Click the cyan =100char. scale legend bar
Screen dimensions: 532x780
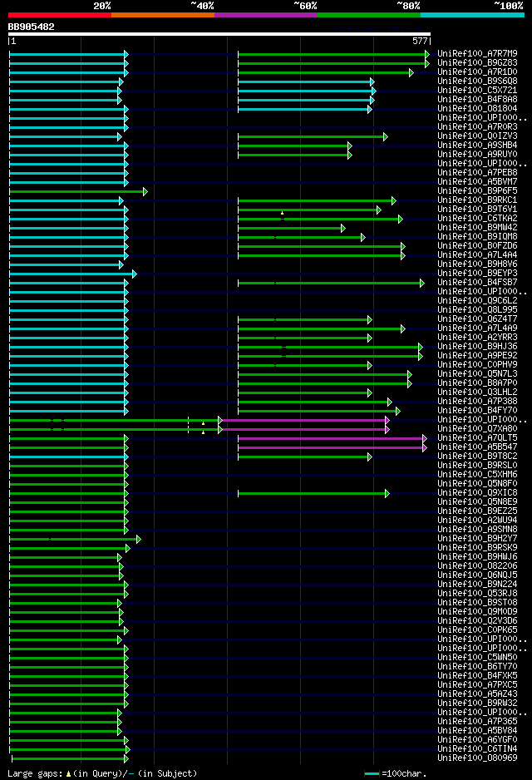[x=372, y=774]
